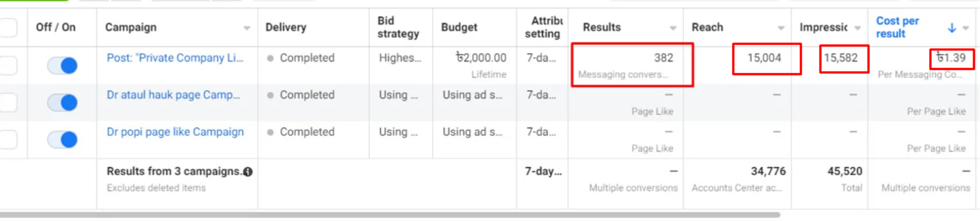Click the info icon beside Results from 3 campaigns

tap(248, 172)
